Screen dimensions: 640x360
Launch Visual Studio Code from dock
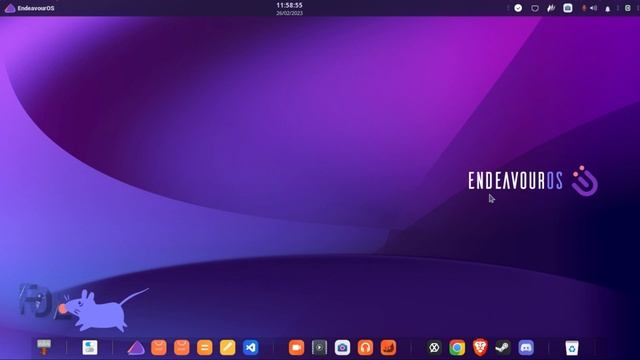[251, 348]
